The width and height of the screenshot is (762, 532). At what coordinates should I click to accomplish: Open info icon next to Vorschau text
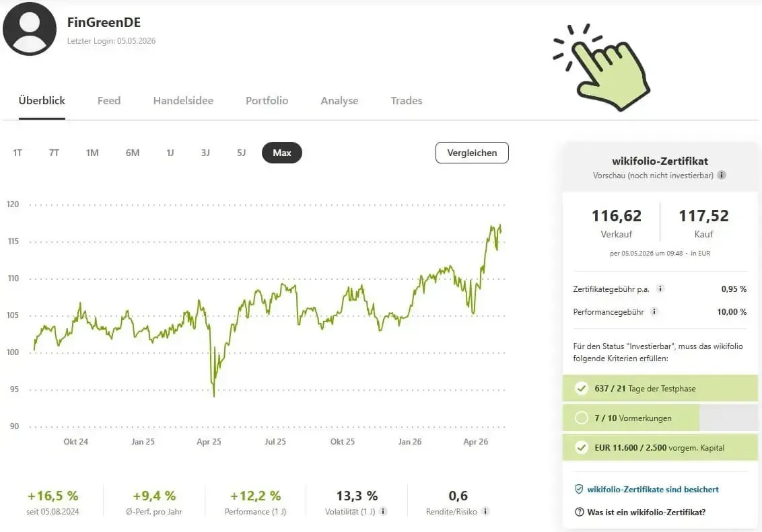(x=722, y=175)
